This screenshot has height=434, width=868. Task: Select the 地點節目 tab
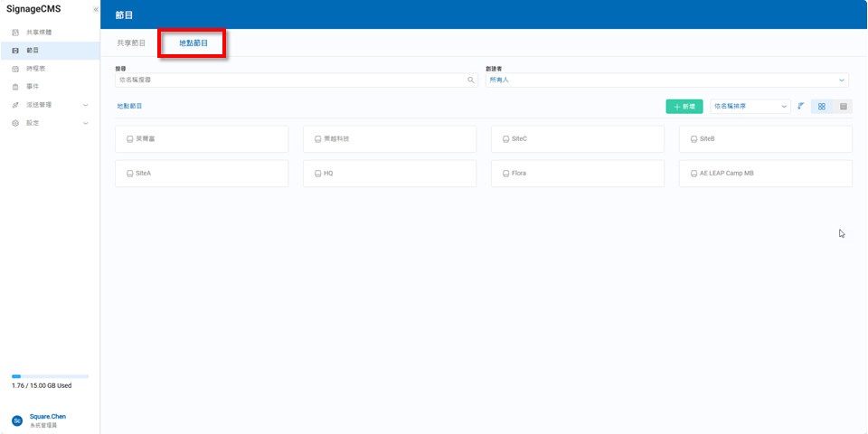[193, 43]
